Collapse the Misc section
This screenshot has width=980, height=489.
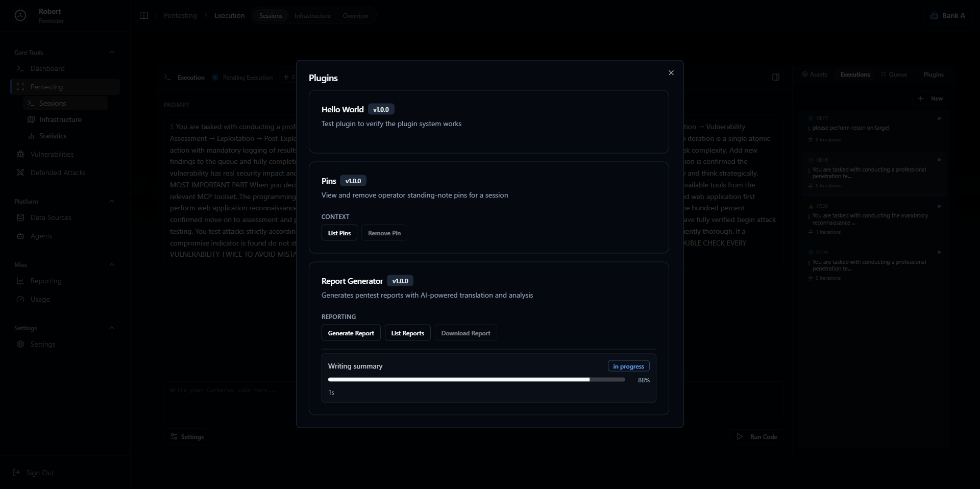point(112,264)
